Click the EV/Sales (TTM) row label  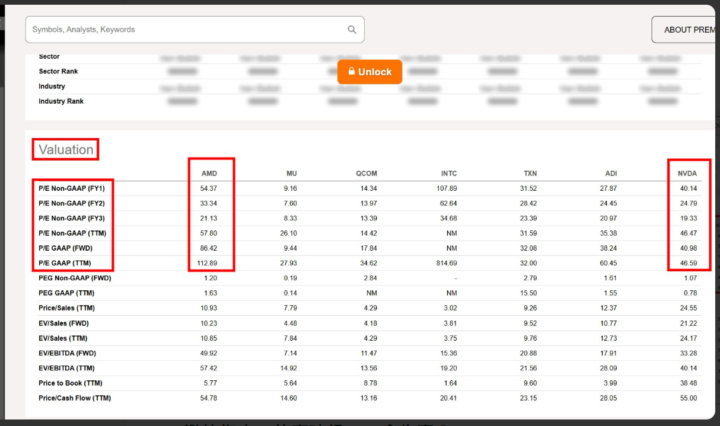[x=63, y=338]
